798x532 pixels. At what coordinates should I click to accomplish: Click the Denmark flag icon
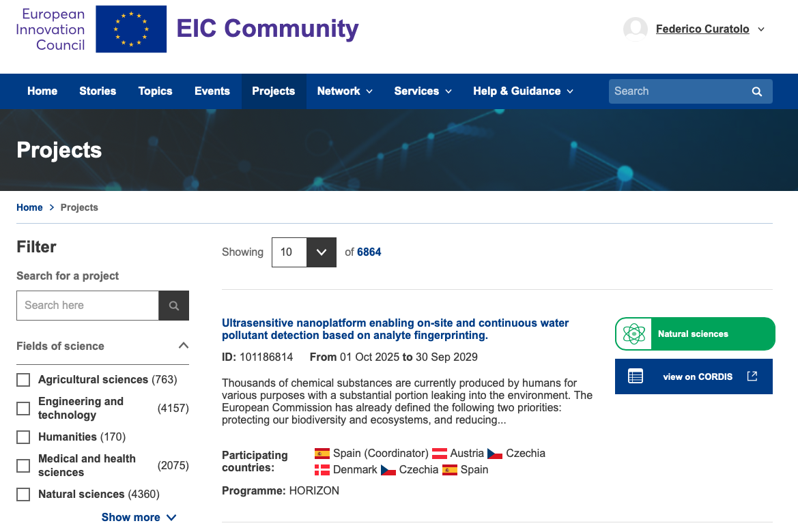click(322, 469)
